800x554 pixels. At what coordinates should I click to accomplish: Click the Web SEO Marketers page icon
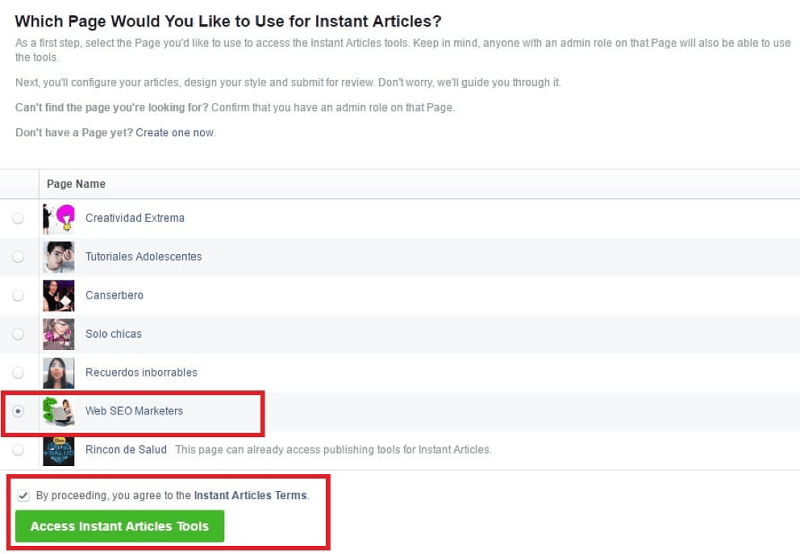click(58, 411)
